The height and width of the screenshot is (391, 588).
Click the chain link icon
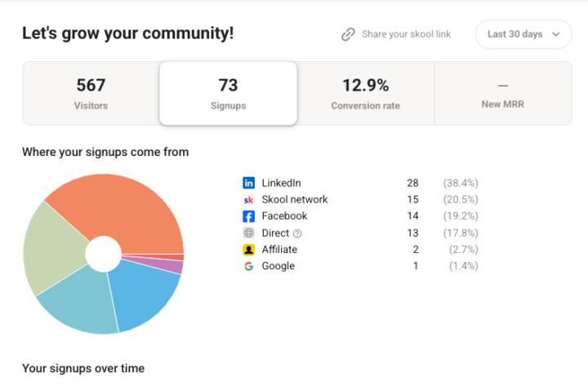click(348, 34)
